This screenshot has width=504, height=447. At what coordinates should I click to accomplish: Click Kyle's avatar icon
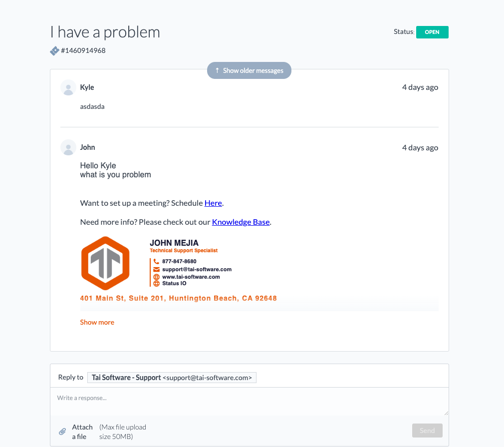[x=68, y=88]
